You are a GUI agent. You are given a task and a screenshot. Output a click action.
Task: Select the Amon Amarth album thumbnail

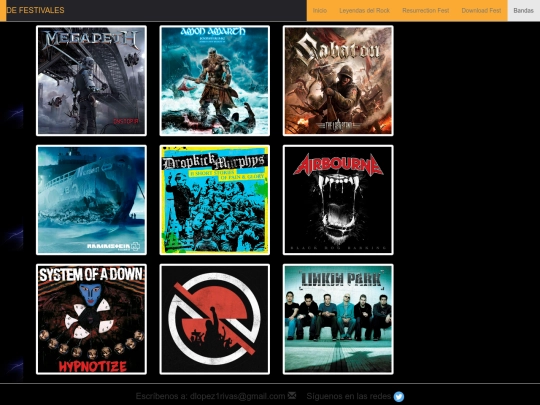pyautogui.click(x=215, y=81)
